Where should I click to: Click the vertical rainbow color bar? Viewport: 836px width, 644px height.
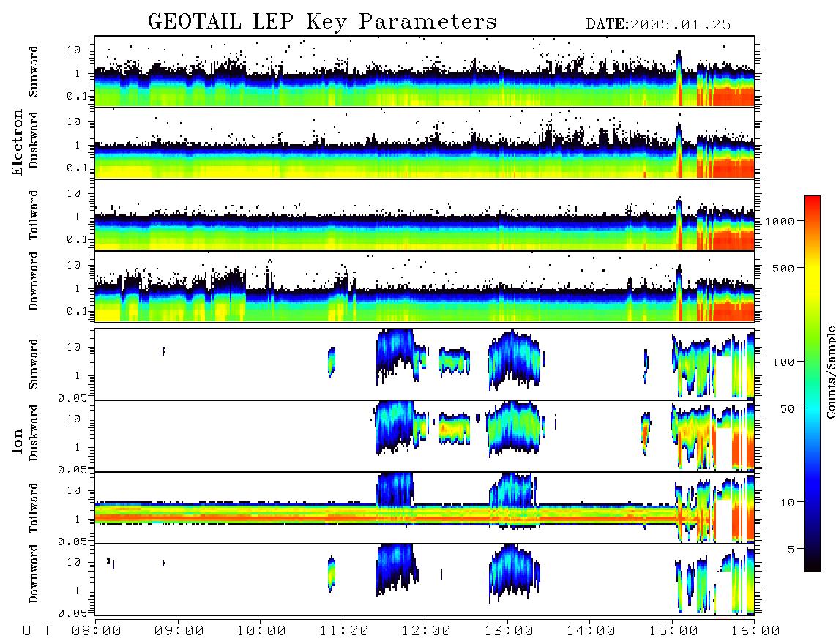click(x=812, y=383)
